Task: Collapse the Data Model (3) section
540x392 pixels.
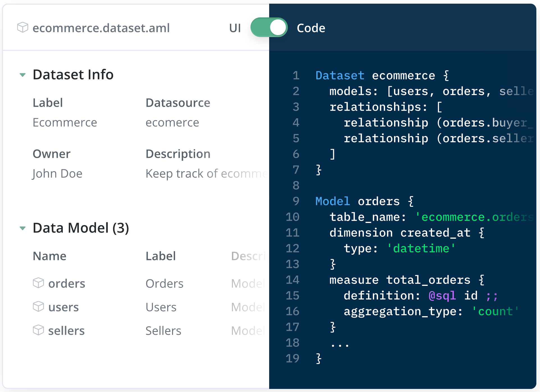Action: [x=23, y=228]
